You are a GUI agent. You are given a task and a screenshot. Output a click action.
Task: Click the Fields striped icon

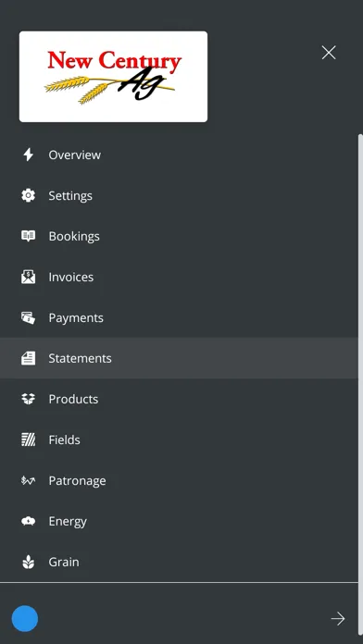coord(28,440)
